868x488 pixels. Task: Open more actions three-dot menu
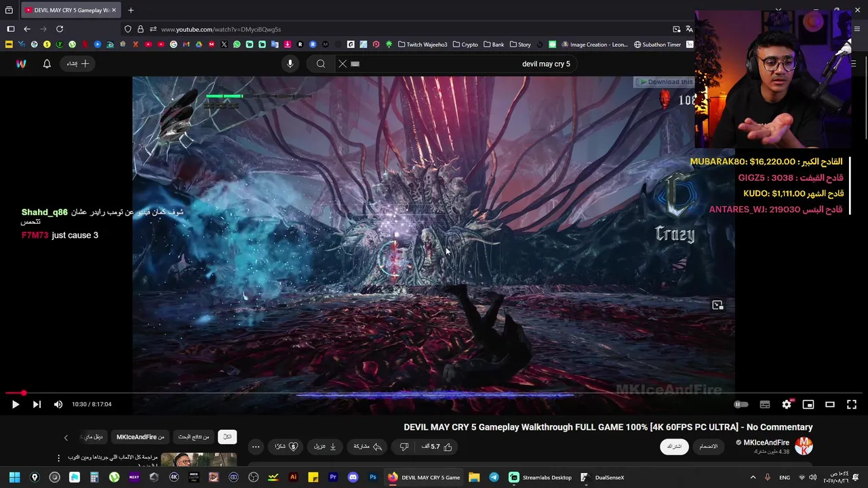pos(256,447)
